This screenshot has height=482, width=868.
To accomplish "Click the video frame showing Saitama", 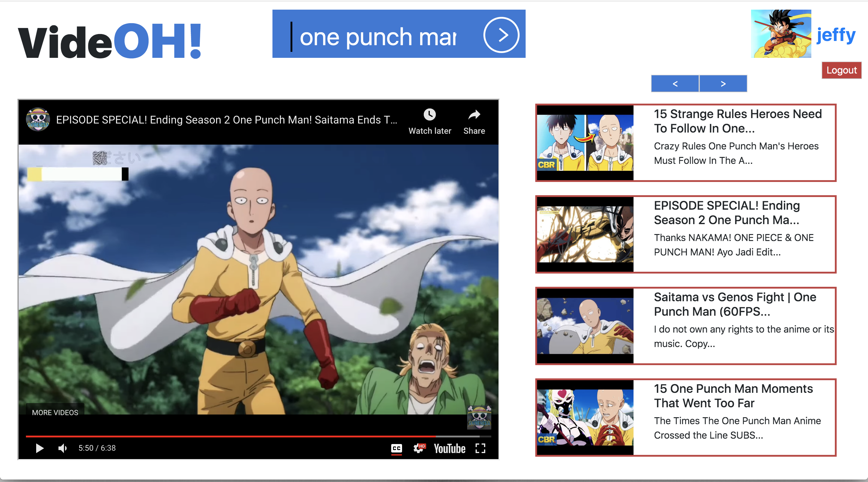I will [259, 280].
